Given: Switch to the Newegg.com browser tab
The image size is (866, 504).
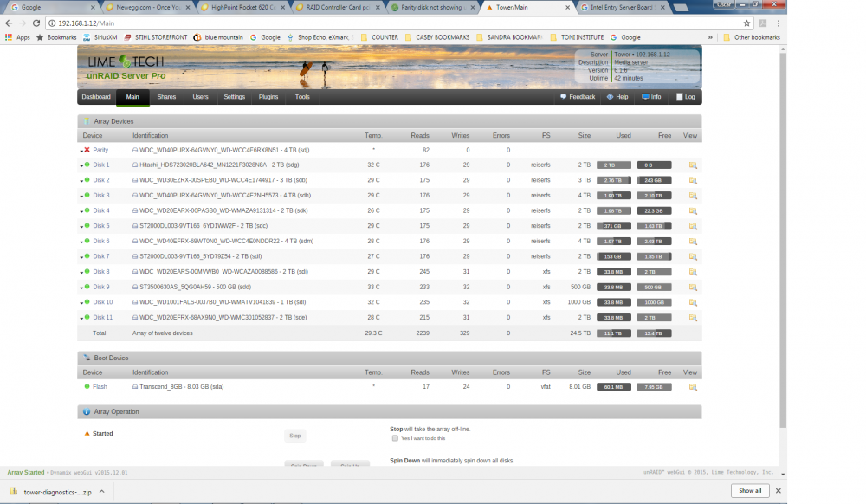Looking at the screenshot, I should (x=147, y=8).
